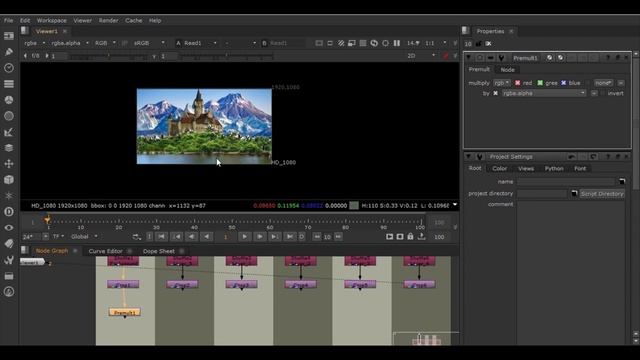Open the multiply rgb channel dropdown

click(x=502, y=83)
